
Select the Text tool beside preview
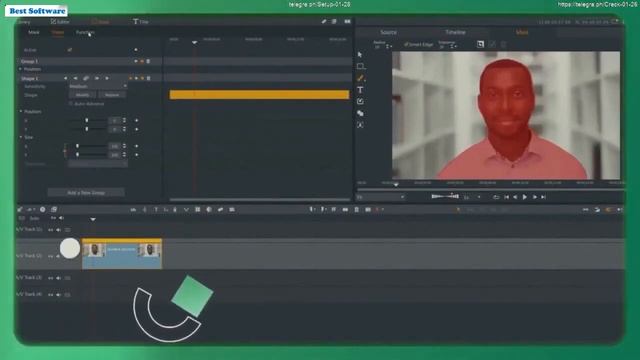click(x=360, y=90)
